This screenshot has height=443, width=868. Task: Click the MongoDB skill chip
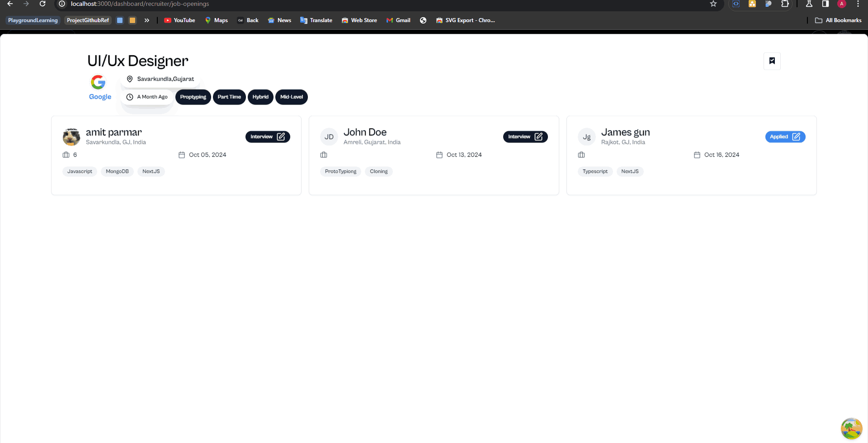coord(117,172)
